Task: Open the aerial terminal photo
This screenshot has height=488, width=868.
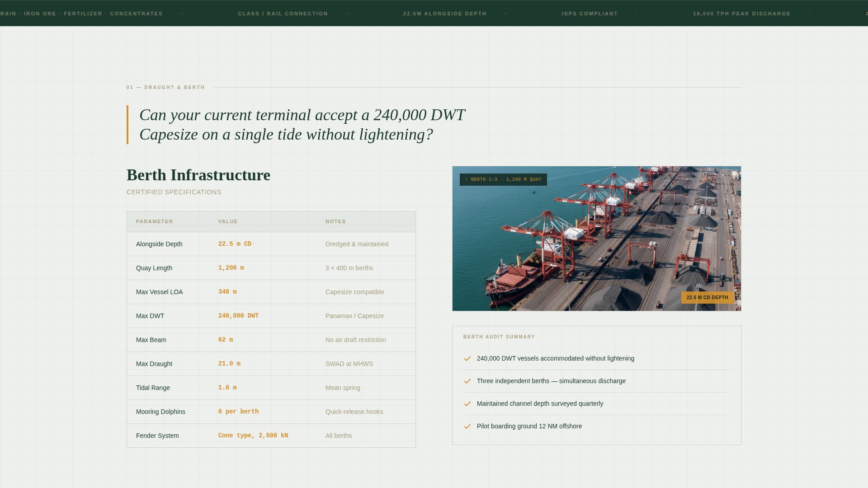Action: coord(596,238)
